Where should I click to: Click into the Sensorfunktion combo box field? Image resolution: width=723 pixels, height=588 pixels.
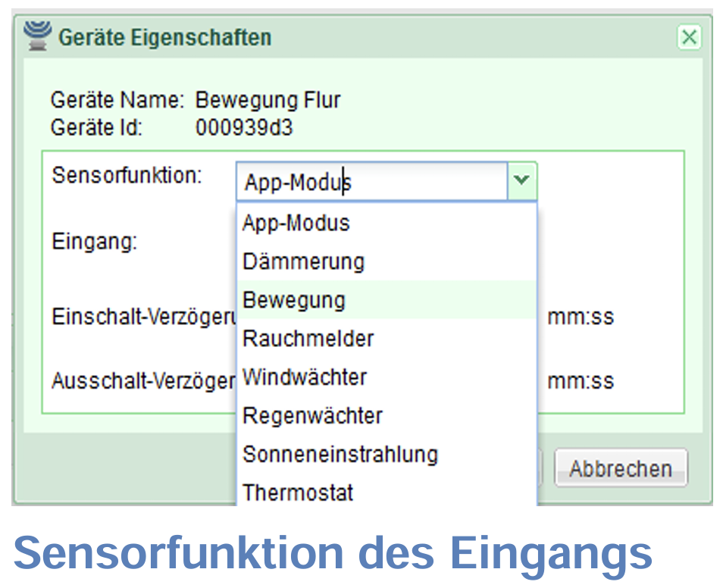tap(371, 183)
